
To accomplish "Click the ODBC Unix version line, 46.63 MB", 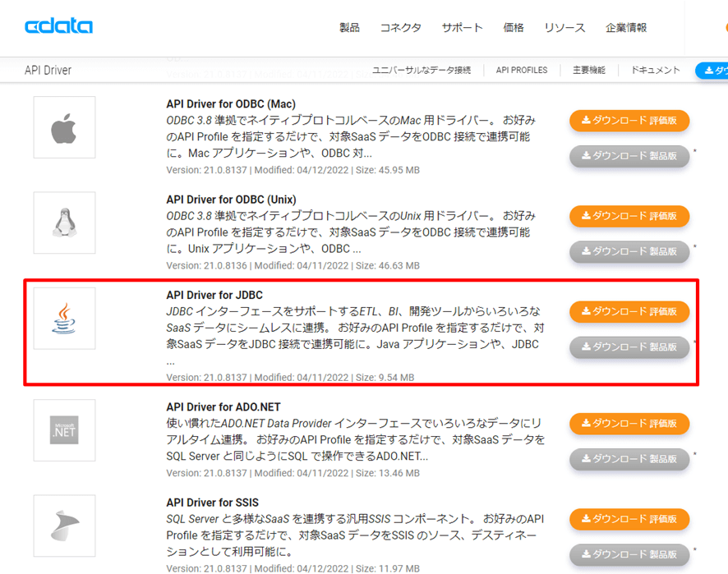I will (x=293, y=266).
